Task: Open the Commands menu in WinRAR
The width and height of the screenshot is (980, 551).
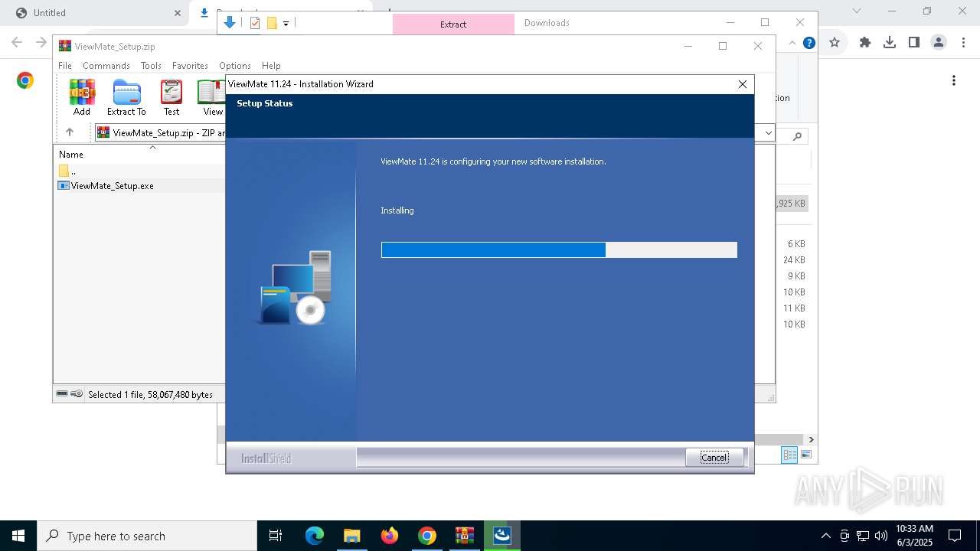Action: [106, 66]
